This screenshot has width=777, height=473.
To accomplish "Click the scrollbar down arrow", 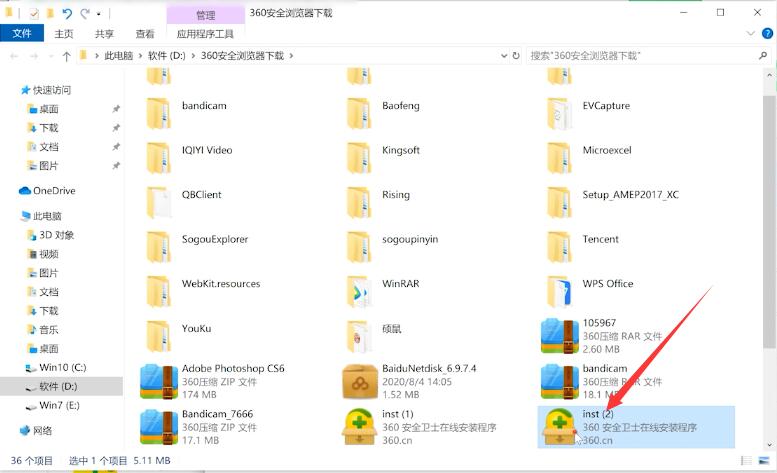I will coord(769,445).
